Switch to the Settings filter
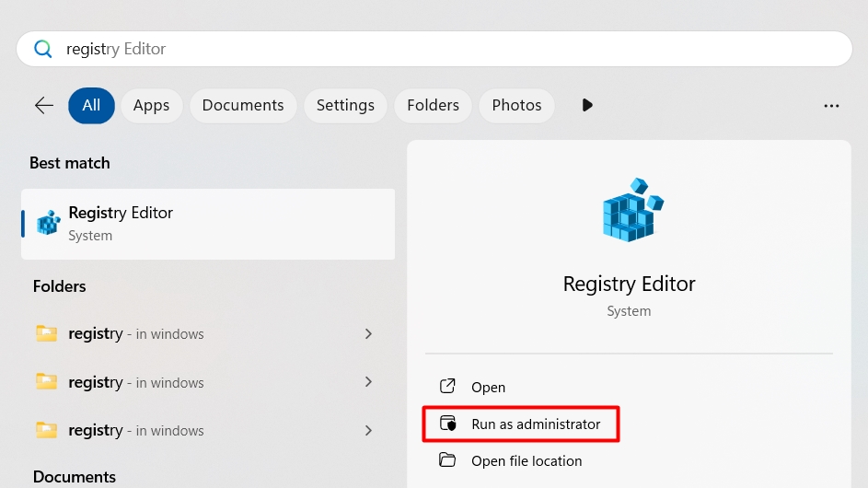 (345, 105)
